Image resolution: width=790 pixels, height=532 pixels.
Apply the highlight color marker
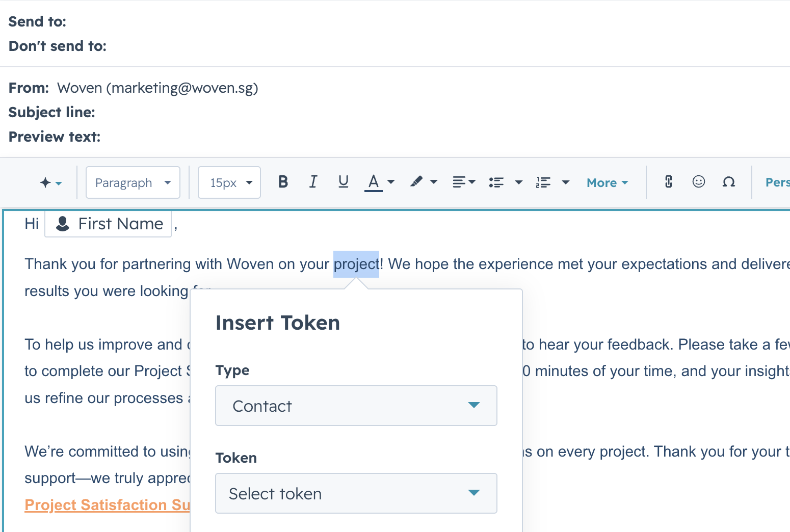click(417, 182)
